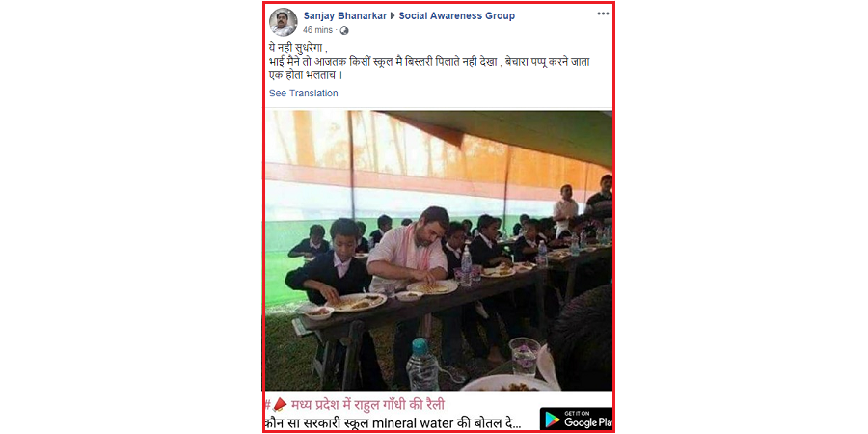
Task: Open Sanjay Bhanarkar's profile name link
Action: click(345, 15)
